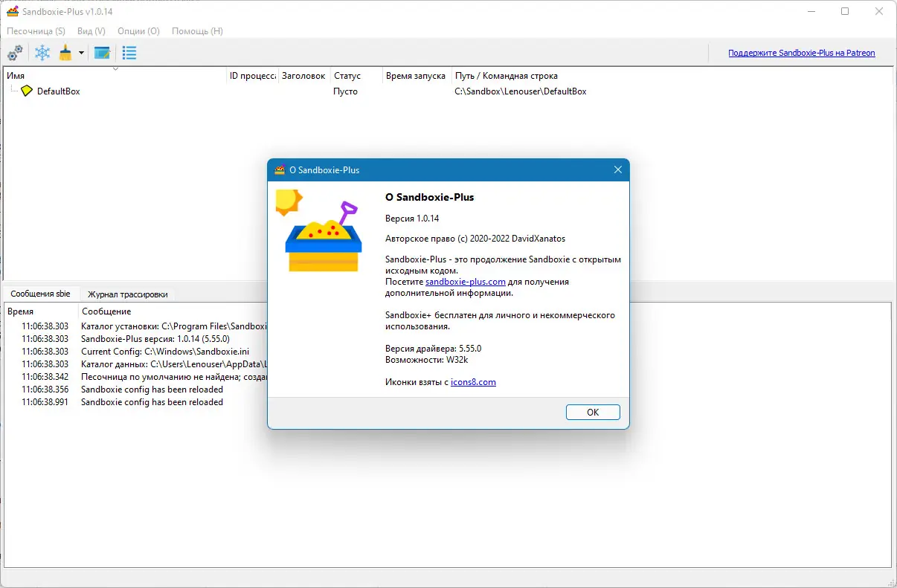Open the Вид (V) menu

(x=91, y=31)
